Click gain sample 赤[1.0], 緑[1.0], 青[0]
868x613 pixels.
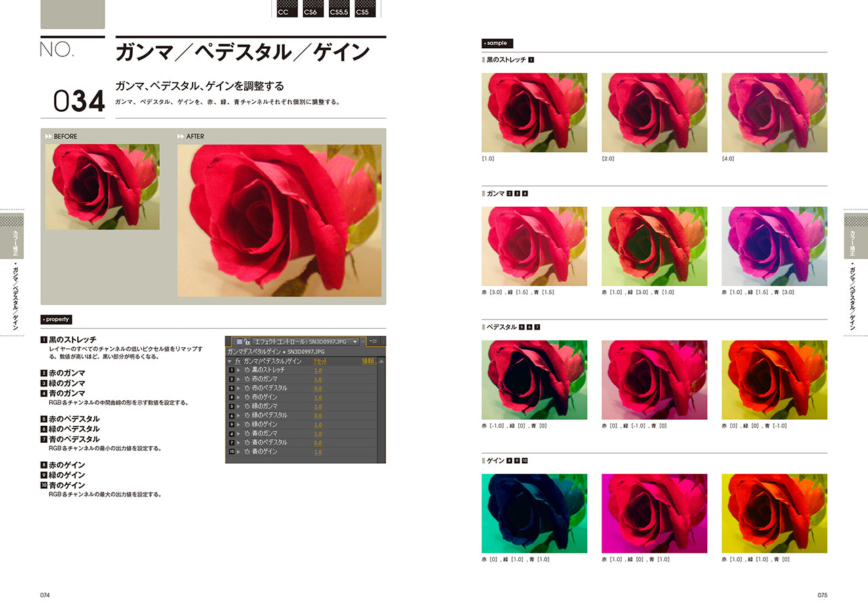point(774,513)
